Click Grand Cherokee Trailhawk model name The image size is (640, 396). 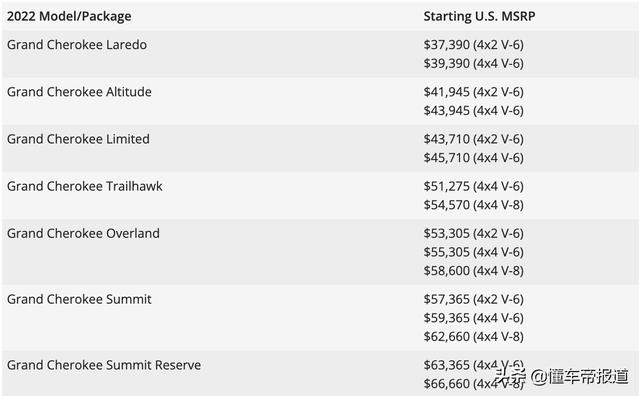pyautogui.click(x=84, y=186)
